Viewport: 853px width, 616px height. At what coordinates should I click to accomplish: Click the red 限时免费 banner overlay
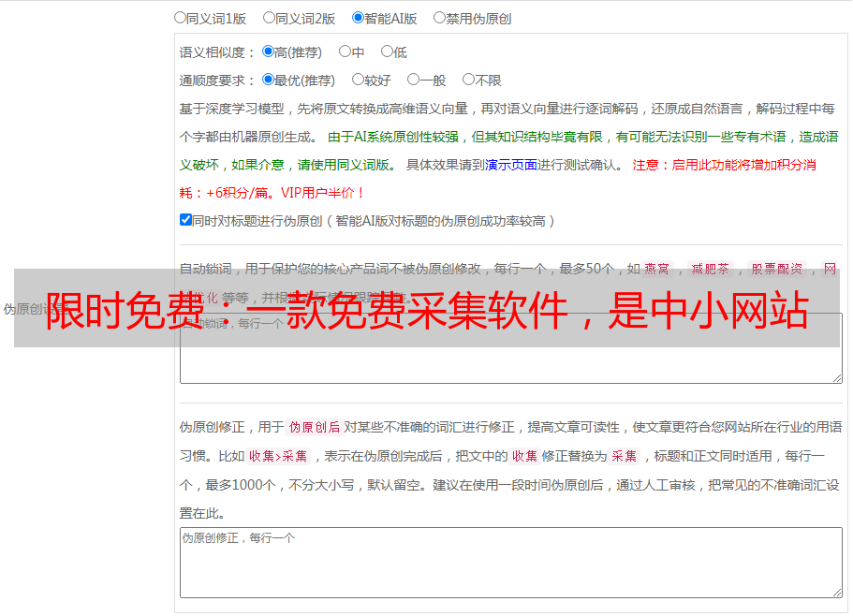coord(427,308)
